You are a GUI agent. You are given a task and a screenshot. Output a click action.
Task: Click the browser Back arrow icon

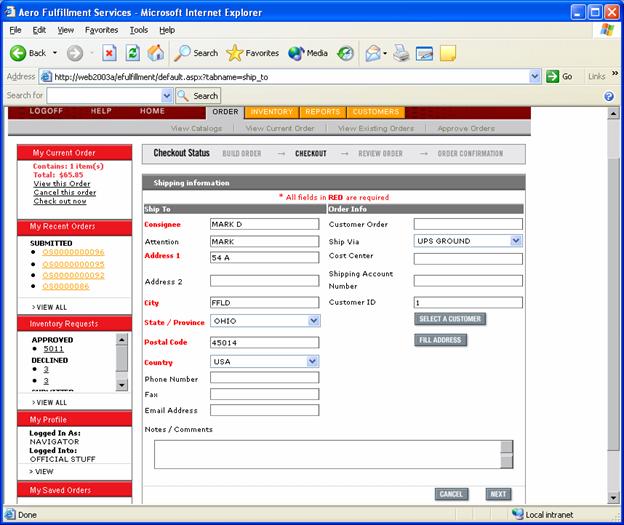[18, 53]
